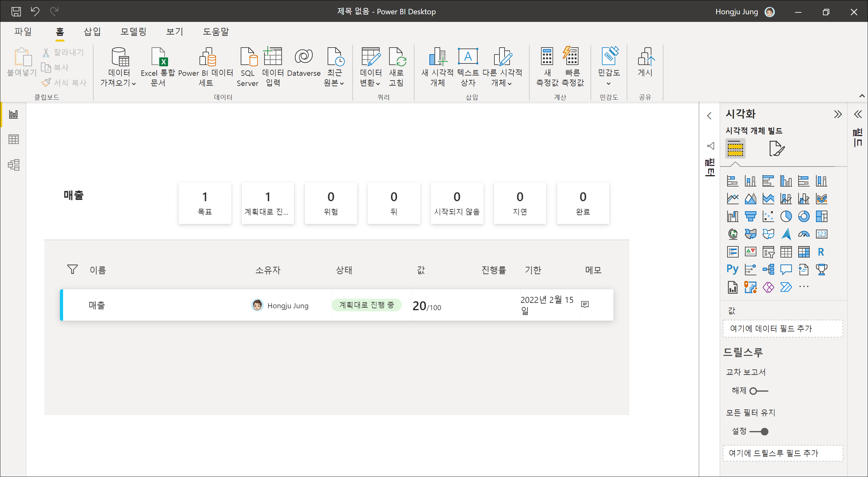Select the pie chart visualization icon

tap(786, 216)
